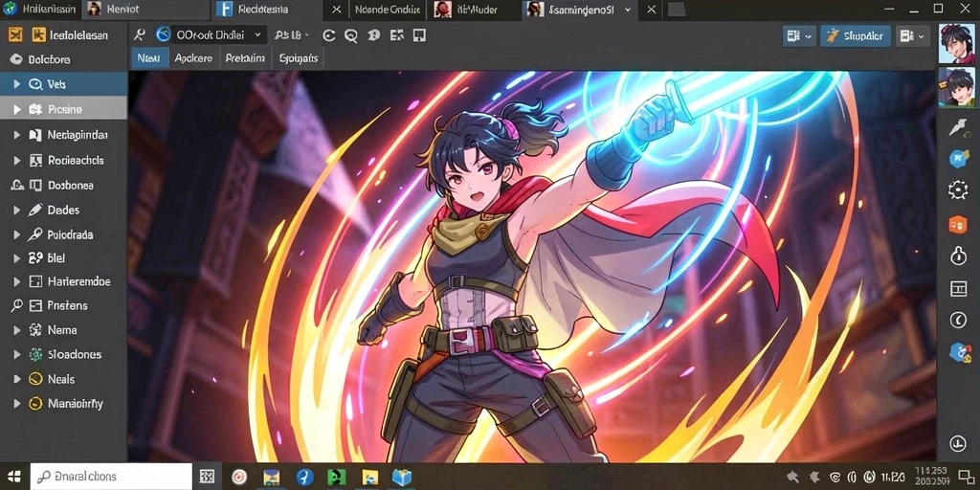Expand the Dedes tree item arrow
This screenshot has height=490, width=980.
pyautogui.click(x=17, y=210)
